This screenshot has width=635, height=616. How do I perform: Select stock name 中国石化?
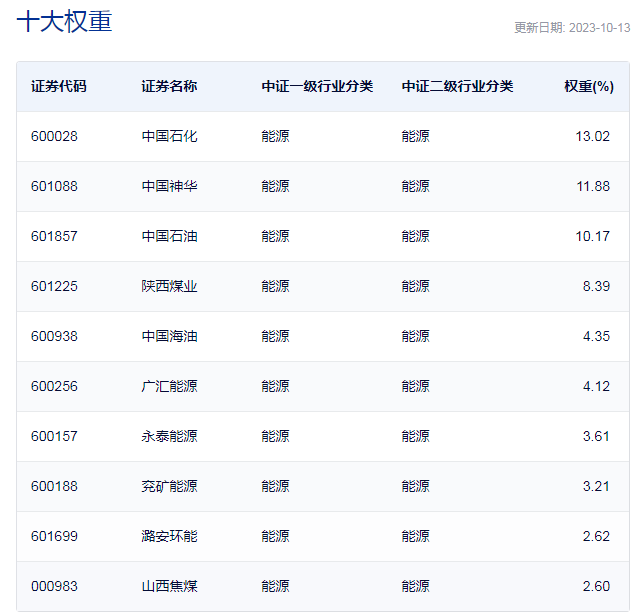point(169,136)
